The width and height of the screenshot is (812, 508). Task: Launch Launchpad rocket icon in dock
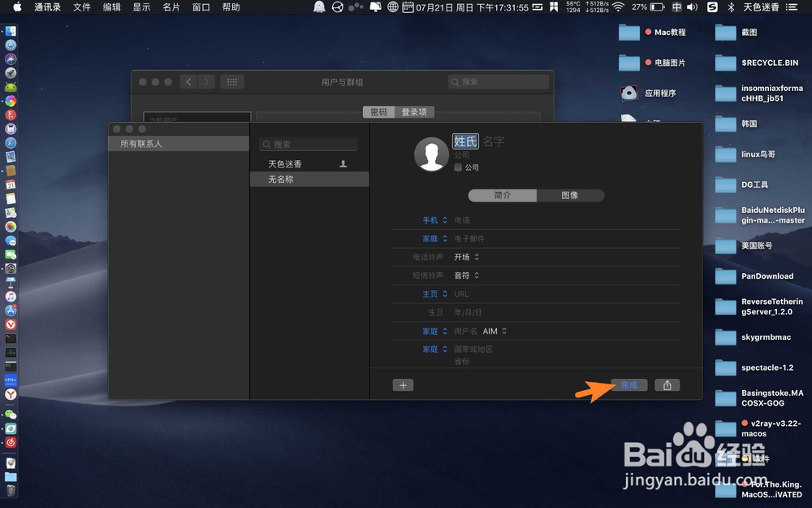tap(11, 73)
